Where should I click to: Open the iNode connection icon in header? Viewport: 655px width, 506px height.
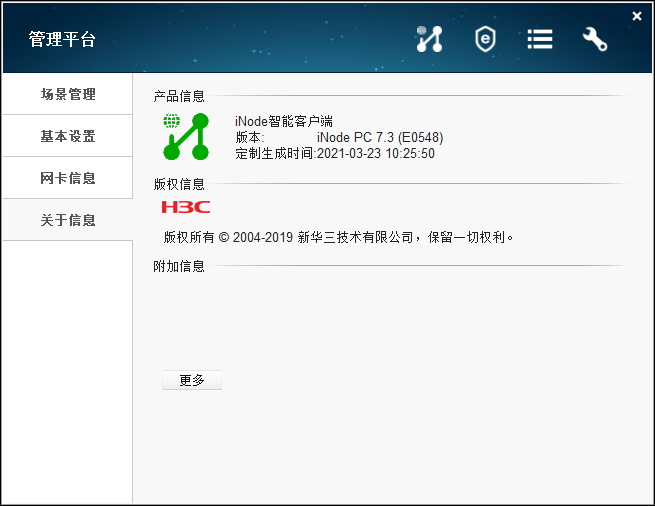(429, 39)
